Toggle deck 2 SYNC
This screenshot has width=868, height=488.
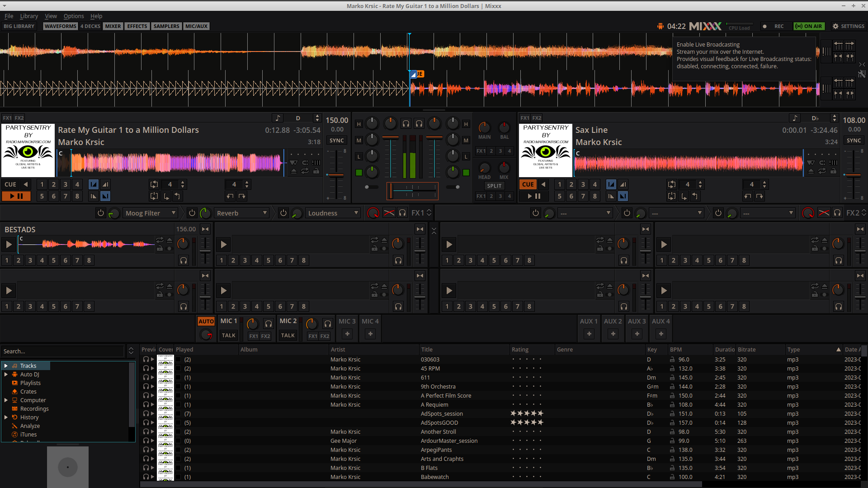[854, 141]
